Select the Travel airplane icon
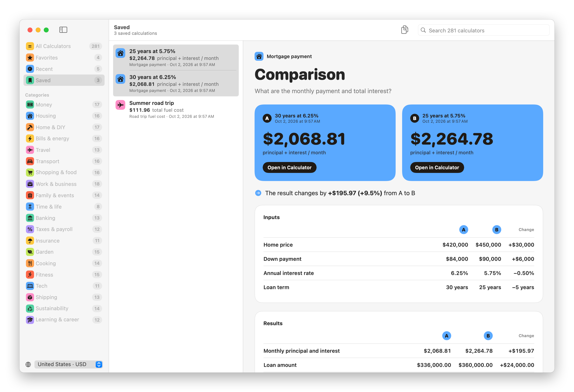Image resolution: width=574 pixels, height=392 pixels. (30, 150)
